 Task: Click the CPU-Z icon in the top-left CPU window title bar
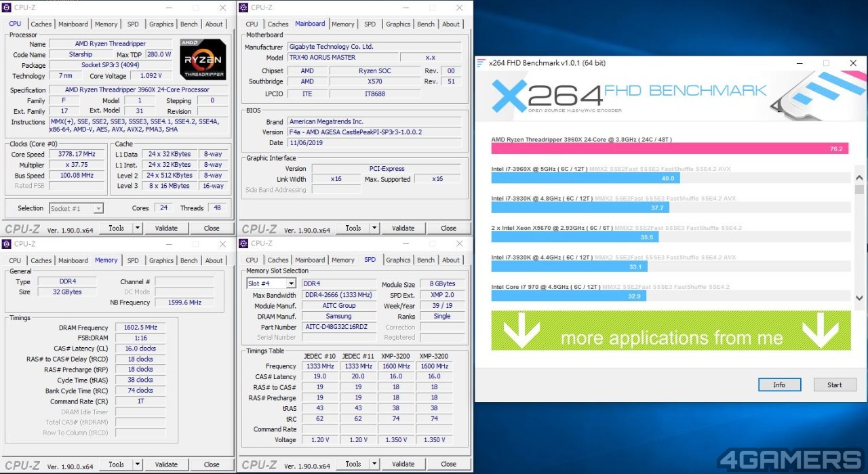pos(7,7)
